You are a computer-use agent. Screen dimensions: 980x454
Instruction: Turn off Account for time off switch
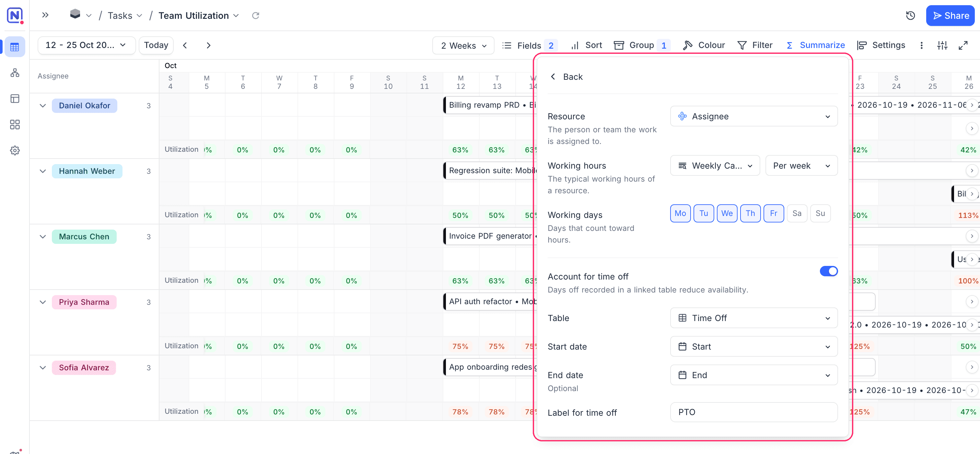click(828, 271)
